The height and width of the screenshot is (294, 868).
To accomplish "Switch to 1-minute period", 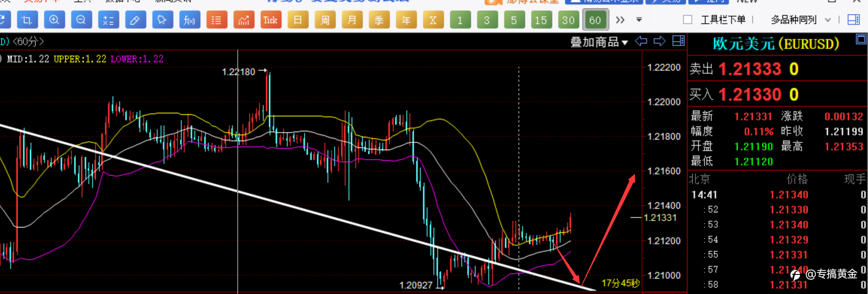I will 460,20.
